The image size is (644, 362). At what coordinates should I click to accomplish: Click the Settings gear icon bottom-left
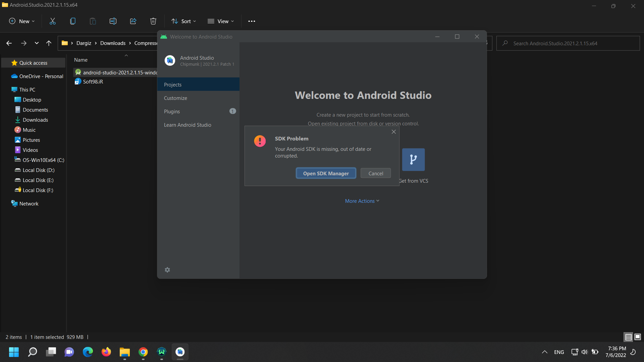pyautogui.click(x=167, y=269)
